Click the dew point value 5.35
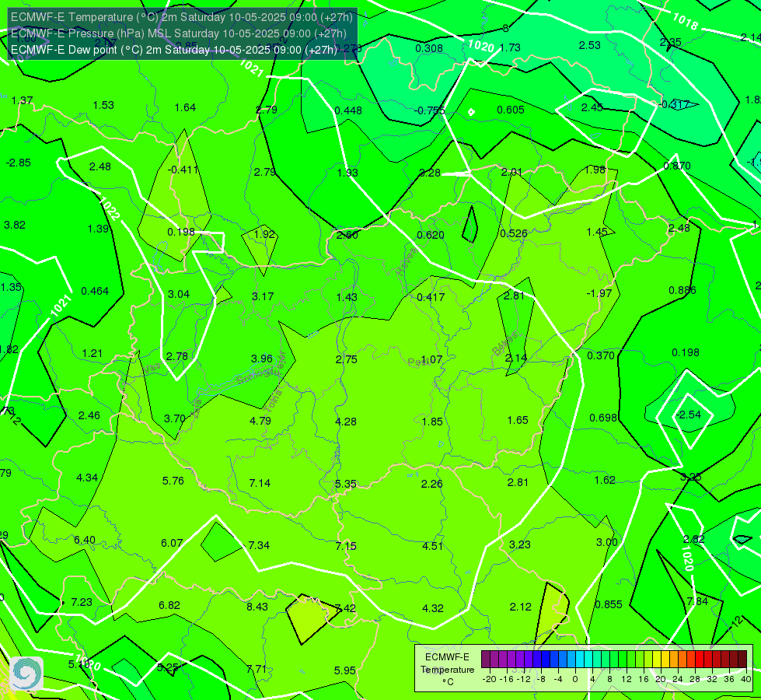The image size is (761, 700). 346,485
